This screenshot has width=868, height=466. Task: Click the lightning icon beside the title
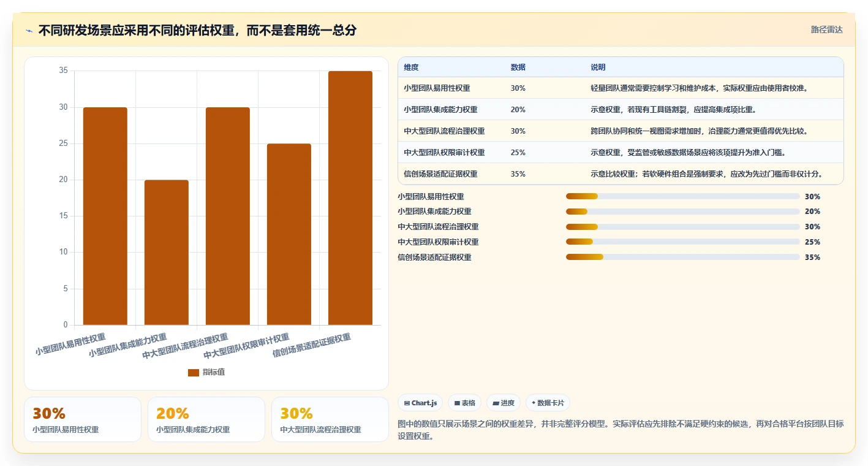click(29, 31)
